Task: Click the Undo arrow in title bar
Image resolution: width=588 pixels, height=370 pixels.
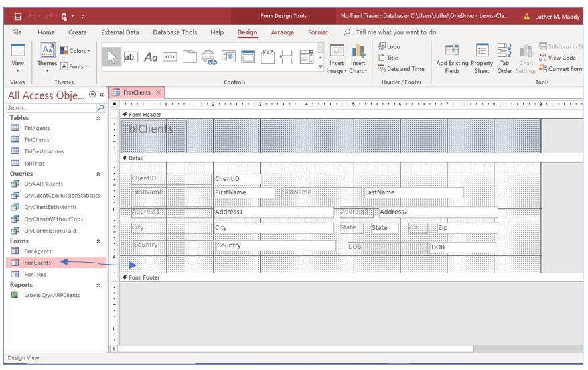Action: pyautogui.click(x=33, y=17)
